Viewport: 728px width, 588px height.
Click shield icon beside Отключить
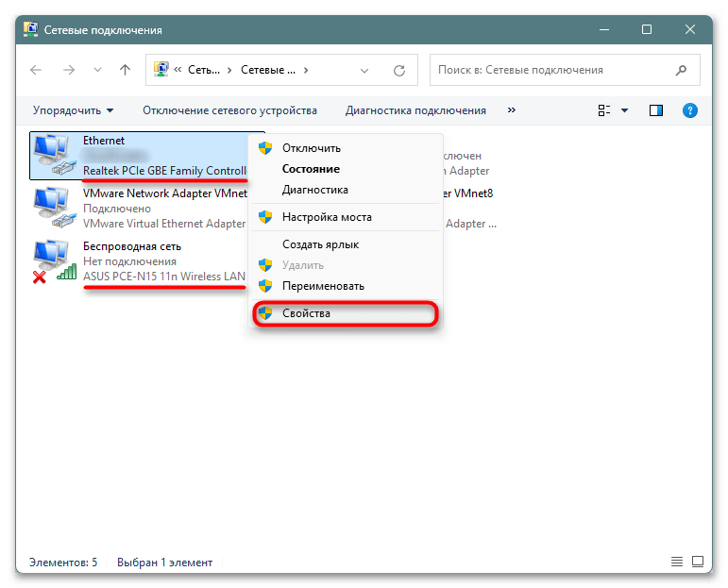point(265,148)
